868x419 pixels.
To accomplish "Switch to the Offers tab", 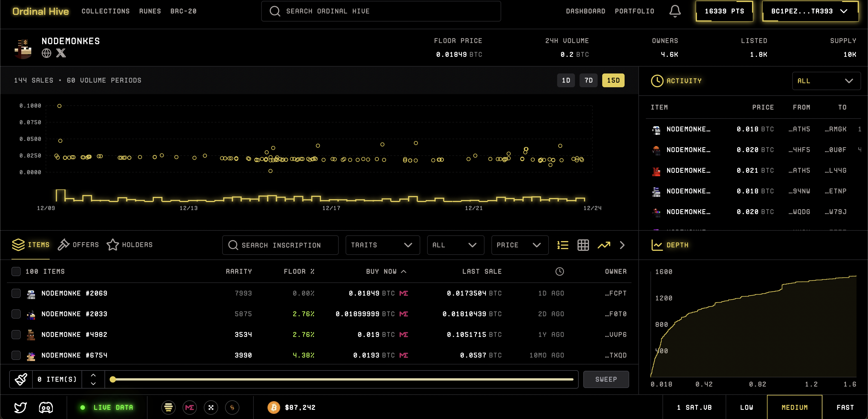I will point(78,245).
